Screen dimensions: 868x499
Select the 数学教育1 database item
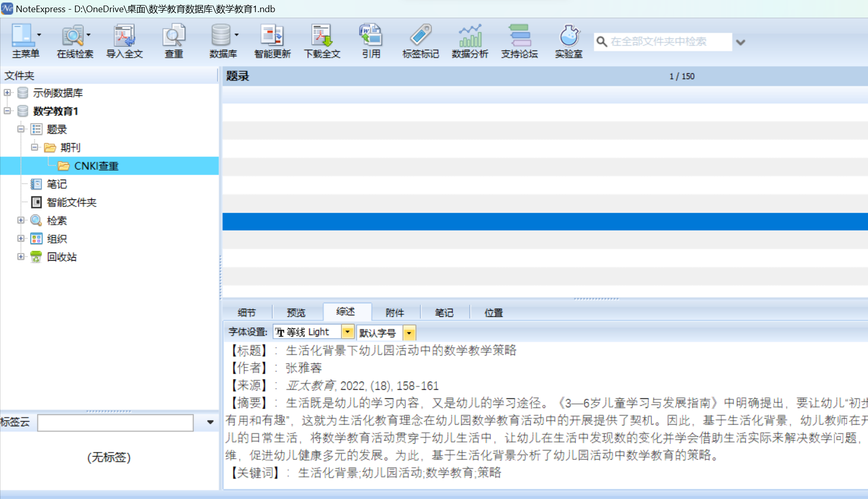click(56, 111)
